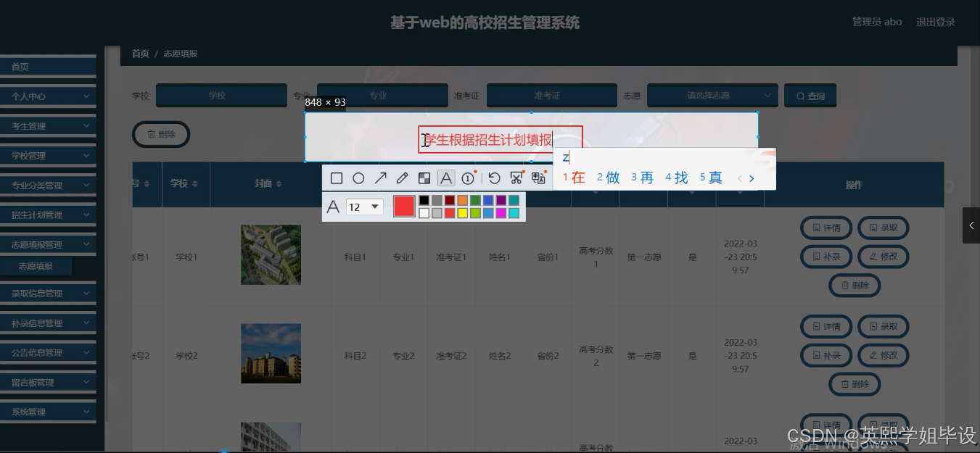Pick the black color swatch

[424, 200]
